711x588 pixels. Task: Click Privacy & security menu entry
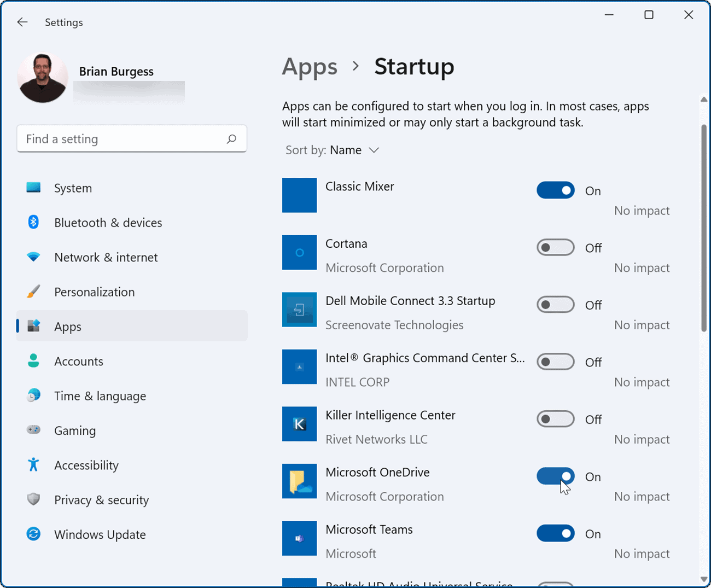click(101, 499)
